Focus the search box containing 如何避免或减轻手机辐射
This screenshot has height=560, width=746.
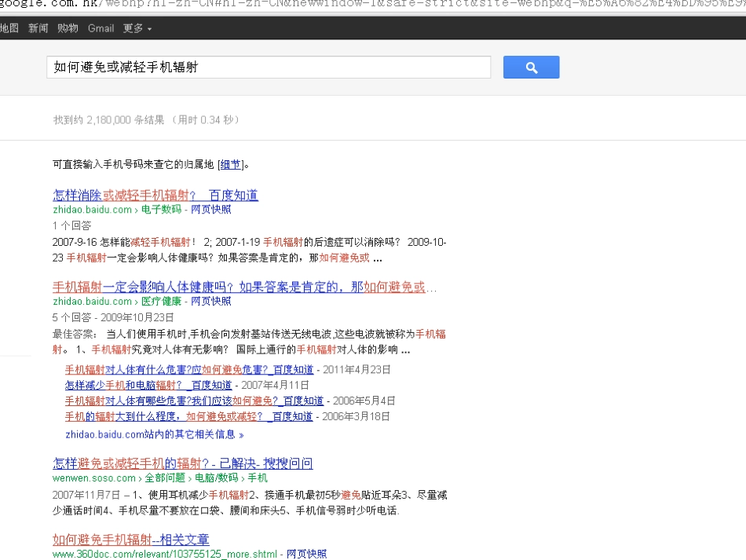268,68
